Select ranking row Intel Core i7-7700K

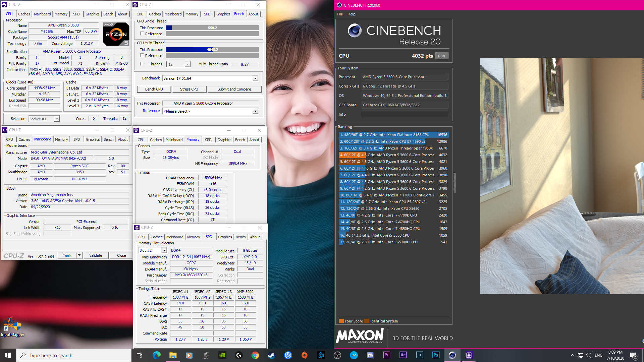point(393,215)
